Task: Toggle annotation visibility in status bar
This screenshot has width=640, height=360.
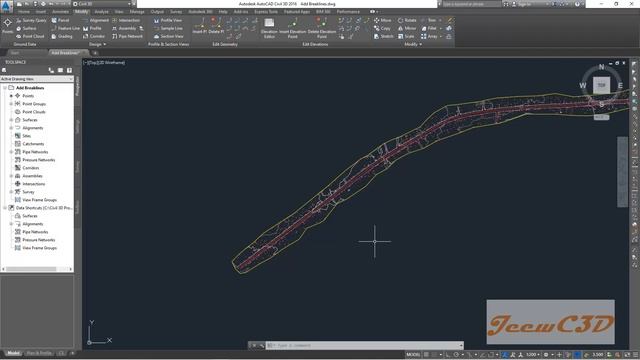Action: pos(505,355)
